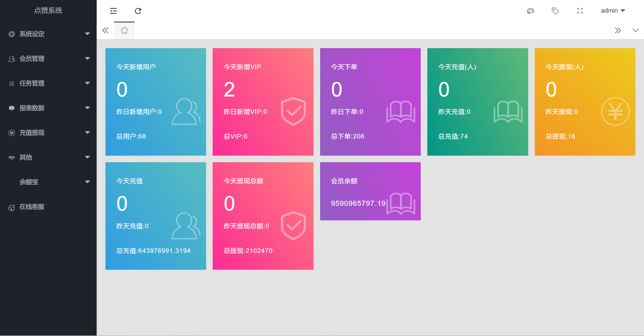Open the 充值提现 menu
This screenshot has height=336, width=644.
[x=48, y=133]
